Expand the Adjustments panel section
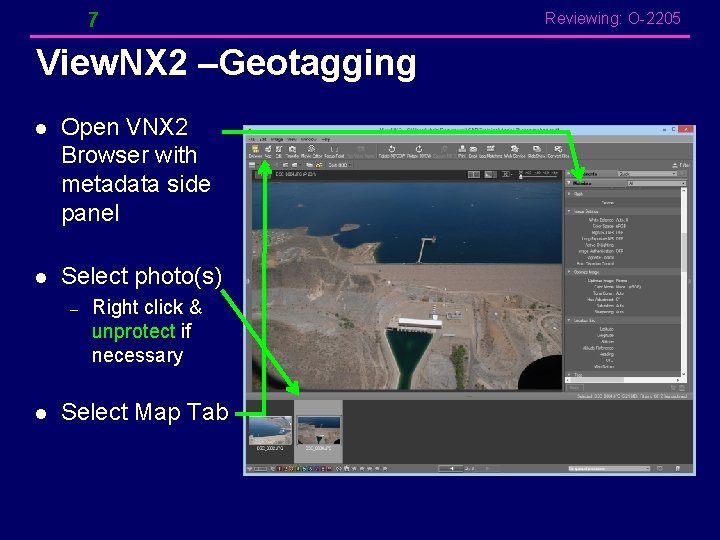Image resolution: width=720 pixels, height=540 pixels. click(x=569, y=174)
